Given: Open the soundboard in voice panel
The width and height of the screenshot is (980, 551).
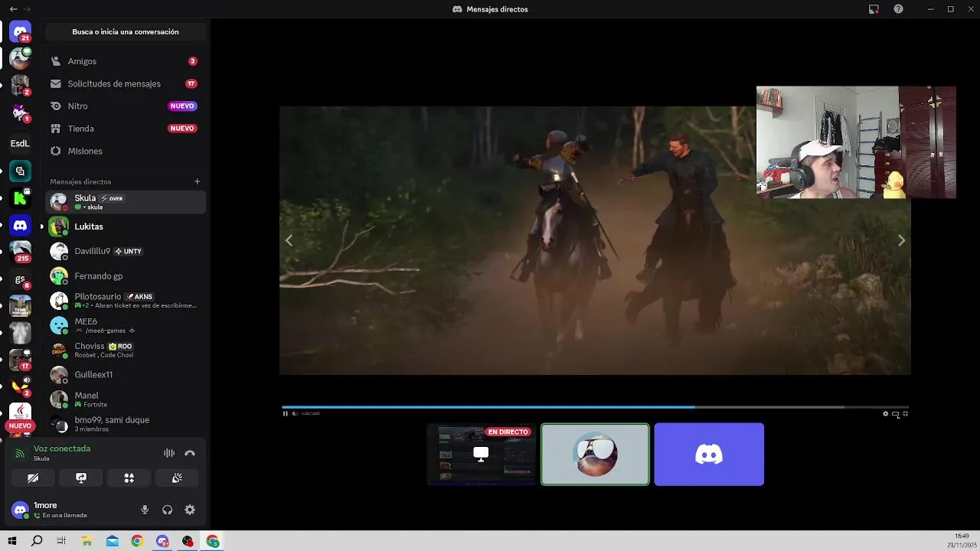Looking at the screenshot, I should coord(177,478).
